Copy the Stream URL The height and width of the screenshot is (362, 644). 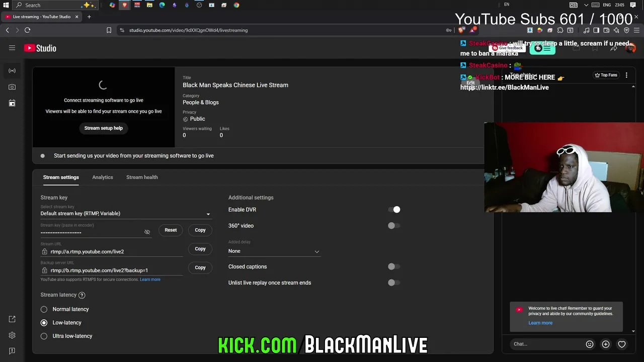tap(200, 249)
